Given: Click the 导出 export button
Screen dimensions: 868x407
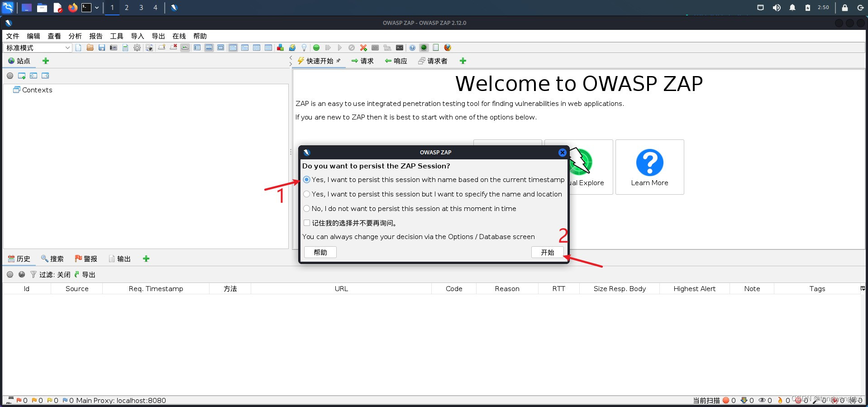Looking at the screenshot, I should click(x=85, y=274).
